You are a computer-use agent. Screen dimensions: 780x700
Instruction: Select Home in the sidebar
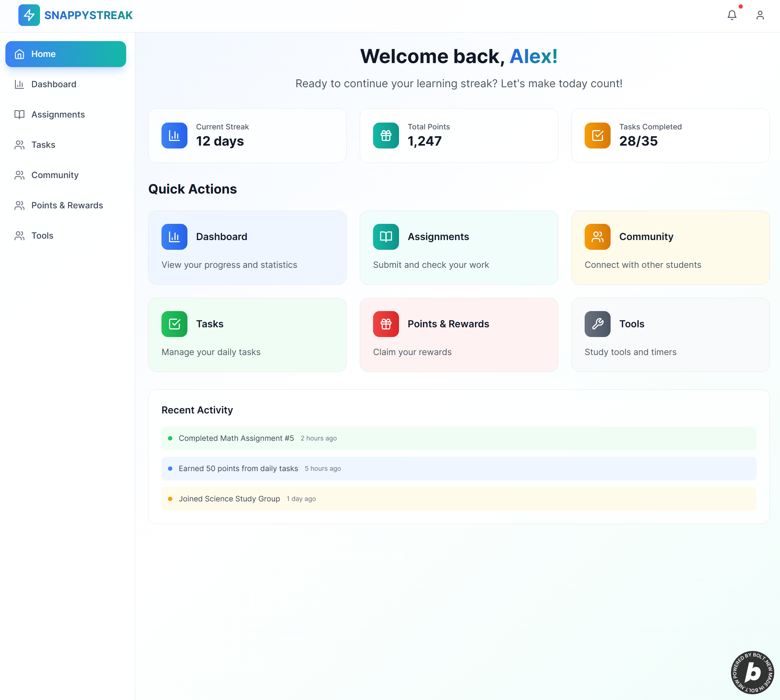coord(66,54)
